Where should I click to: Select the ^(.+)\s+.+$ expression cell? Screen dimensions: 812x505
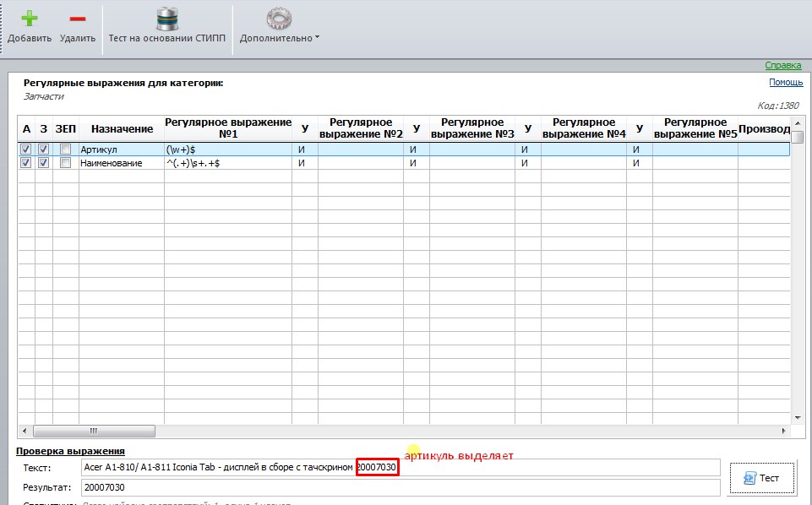click(x=228, y=163)
